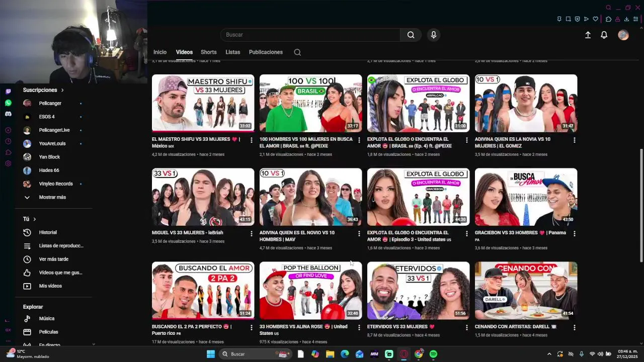Open the Pop the Balloon Alina Rose thumbnail
The image size is (644, 362).
pos(311,291)
